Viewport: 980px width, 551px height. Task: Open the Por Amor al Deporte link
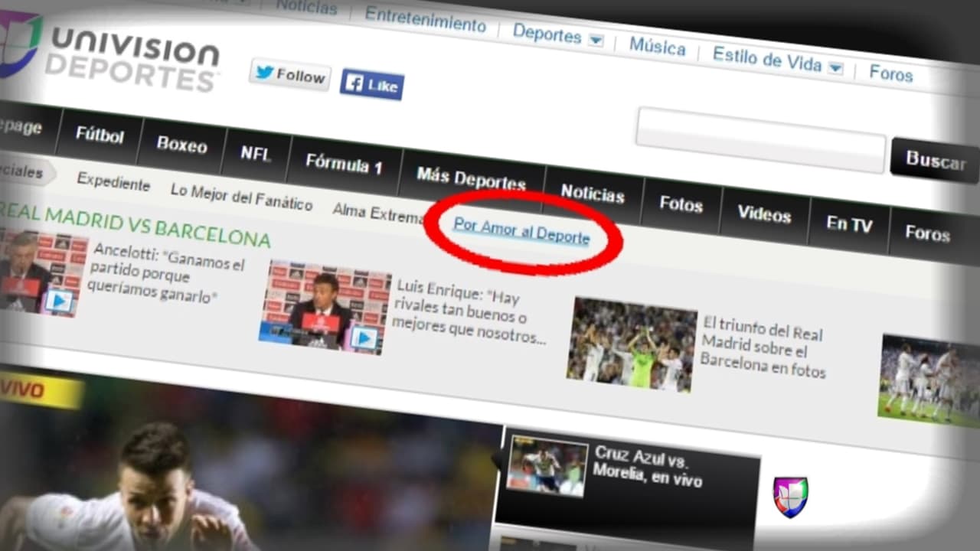(521, 231)
